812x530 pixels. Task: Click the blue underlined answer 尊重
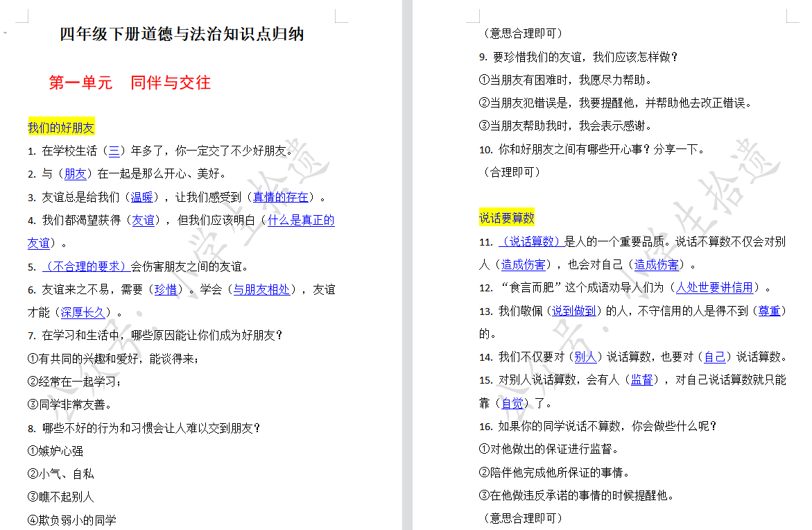pyautogui.click(x=770, y=311)
